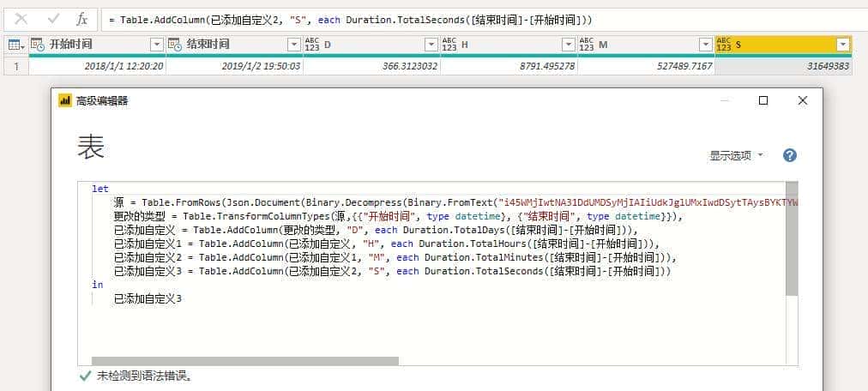Click the Duration.TotalDays code line
Viewport: 868px width, 391px height.
376,230
